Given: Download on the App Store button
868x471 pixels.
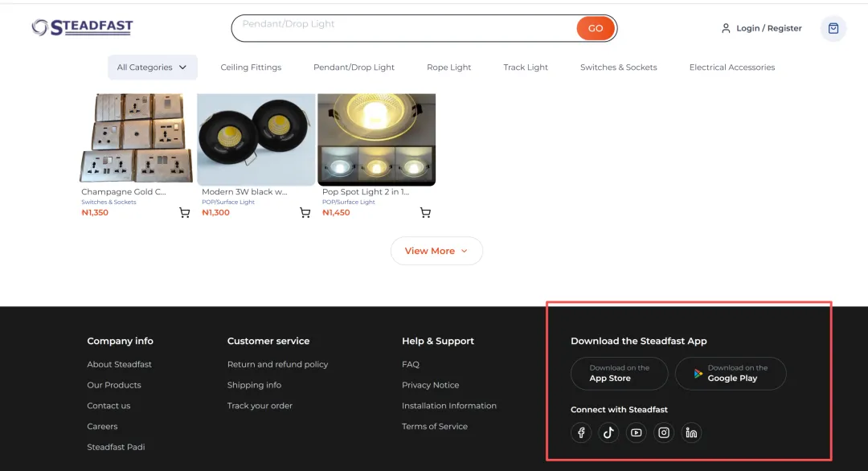Looking at the screenshot, I should tap(620, 374).
